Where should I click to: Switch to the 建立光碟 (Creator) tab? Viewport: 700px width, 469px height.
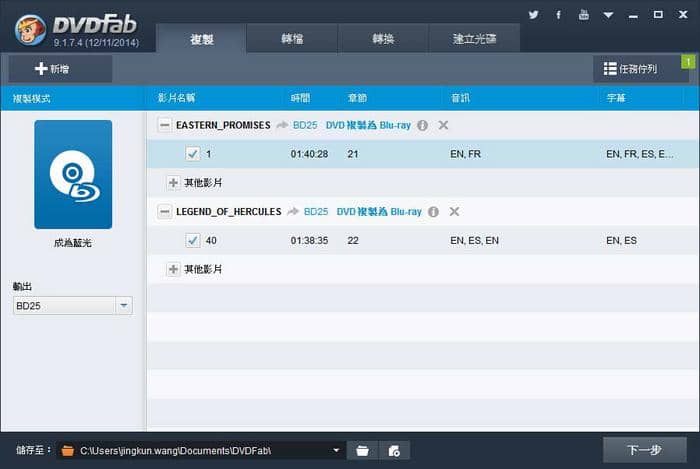[475, 39]
